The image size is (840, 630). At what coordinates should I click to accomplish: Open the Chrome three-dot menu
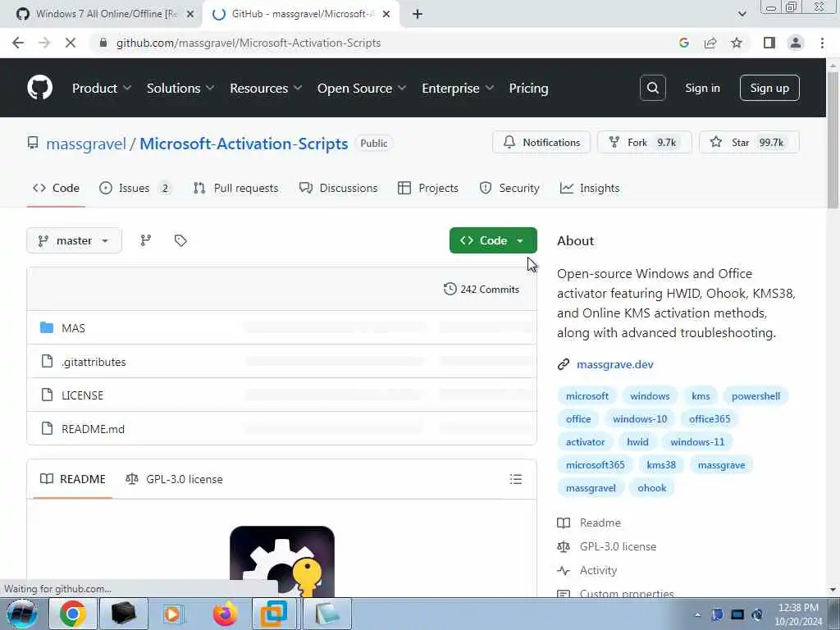pyautogui.click(x=822, y=43)
